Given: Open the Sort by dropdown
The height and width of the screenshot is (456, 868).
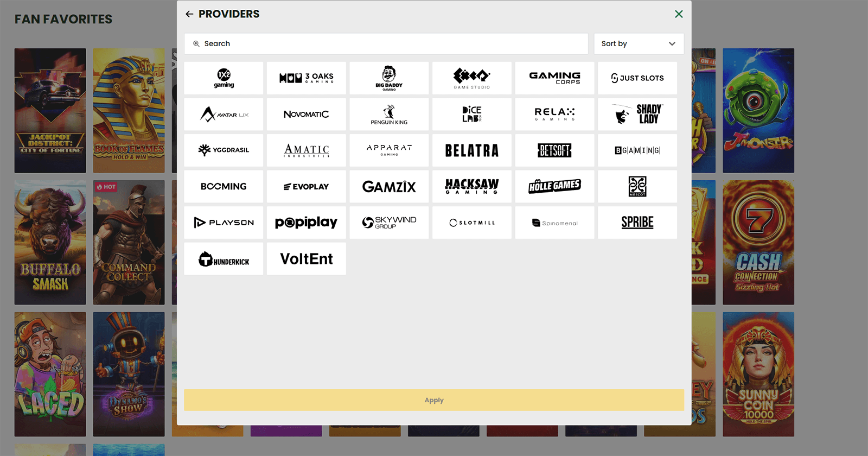Looking at the screenshot, I should (639, 43).
